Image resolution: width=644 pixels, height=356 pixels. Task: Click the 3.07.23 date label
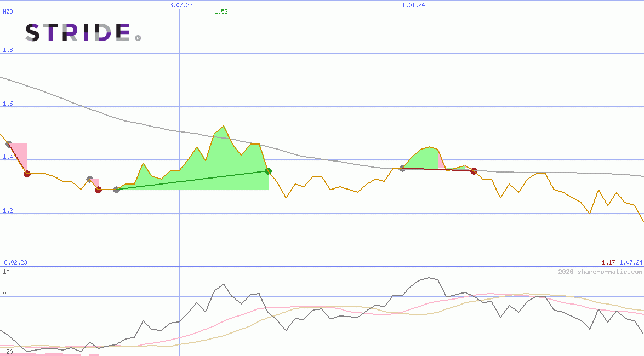pyautogui.click(x=181, y=5)
